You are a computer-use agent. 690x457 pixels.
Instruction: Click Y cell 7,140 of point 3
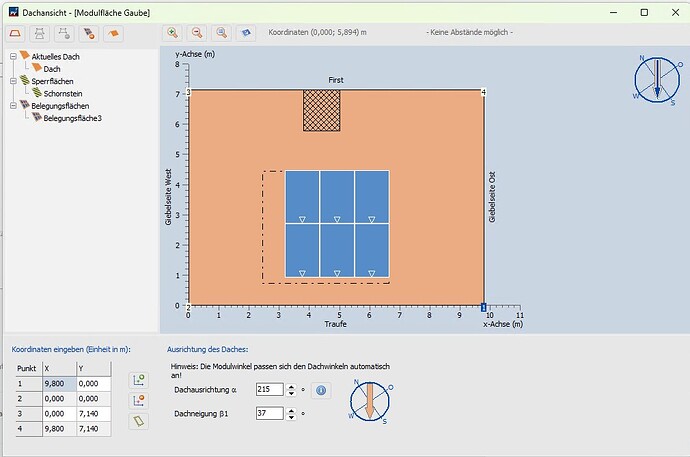(x=93, y=414)
